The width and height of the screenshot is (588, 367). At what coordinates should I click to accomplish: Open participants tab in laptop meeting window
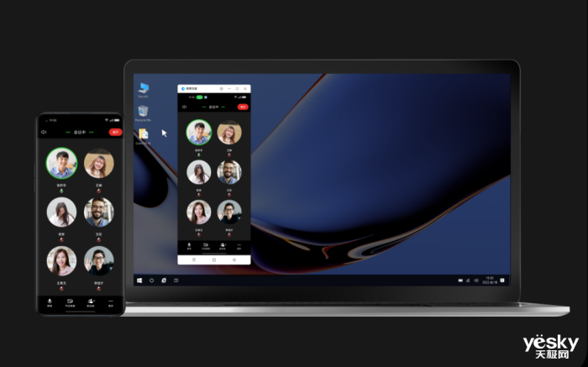(223, 245)
